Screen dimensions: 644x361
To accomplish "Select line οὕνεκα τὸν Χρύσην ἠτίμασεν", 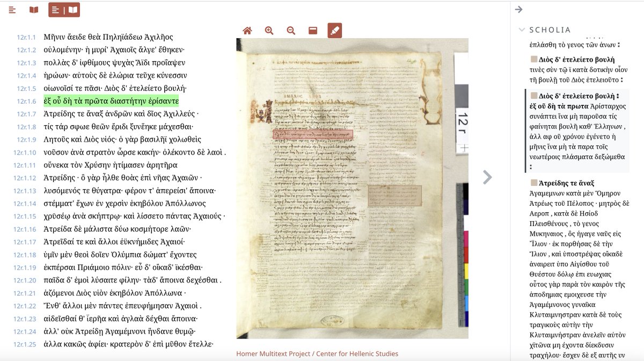I will [x=111, y=165].
